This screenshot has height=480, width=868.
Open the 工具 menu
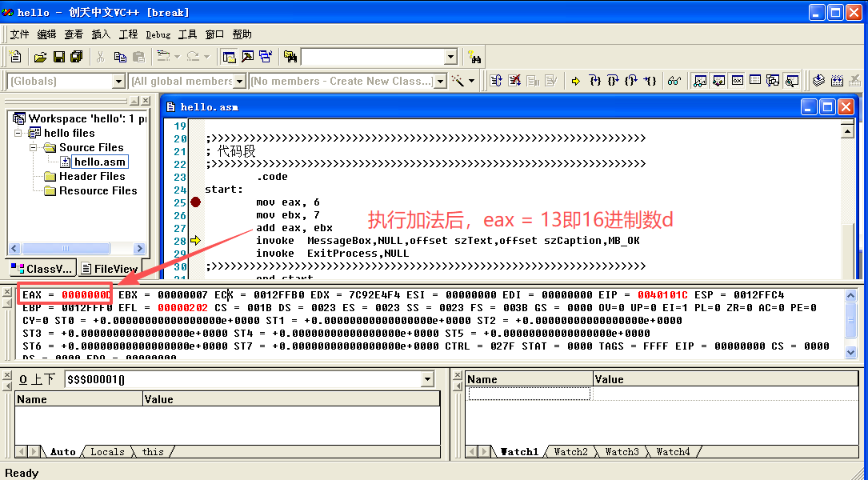188,34
